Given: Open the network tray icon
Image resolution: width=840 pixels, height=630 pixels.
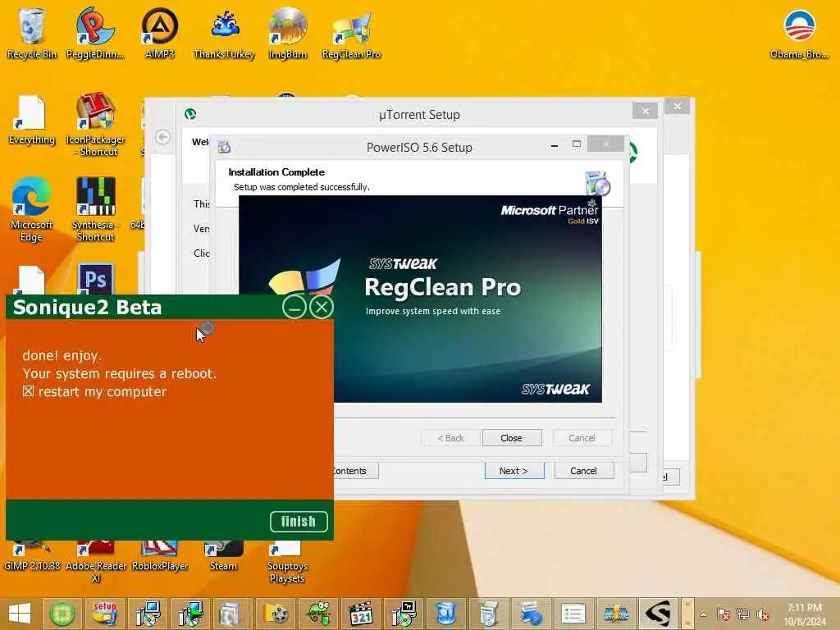Looking at the screenshot, I should pyautogui.click(x=742, y=614).
